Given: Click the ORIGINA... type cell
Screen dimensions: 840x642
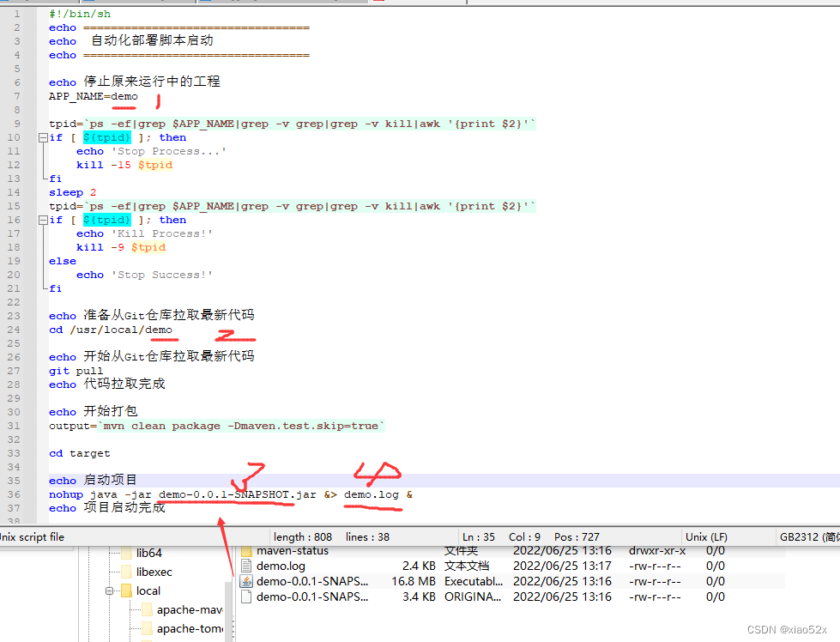Looking at the screenshot, I should (473, 597).
